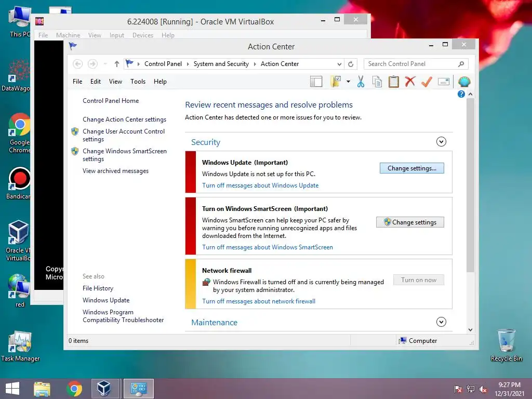Open the File menu in Action Center

pyautogui.click(x=77, y=82)
